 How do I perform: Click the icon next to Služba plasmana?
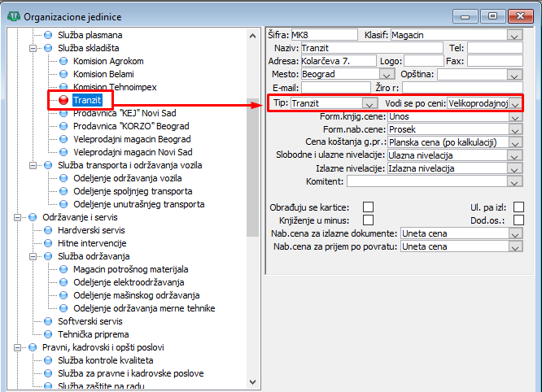tap(47, 35)
